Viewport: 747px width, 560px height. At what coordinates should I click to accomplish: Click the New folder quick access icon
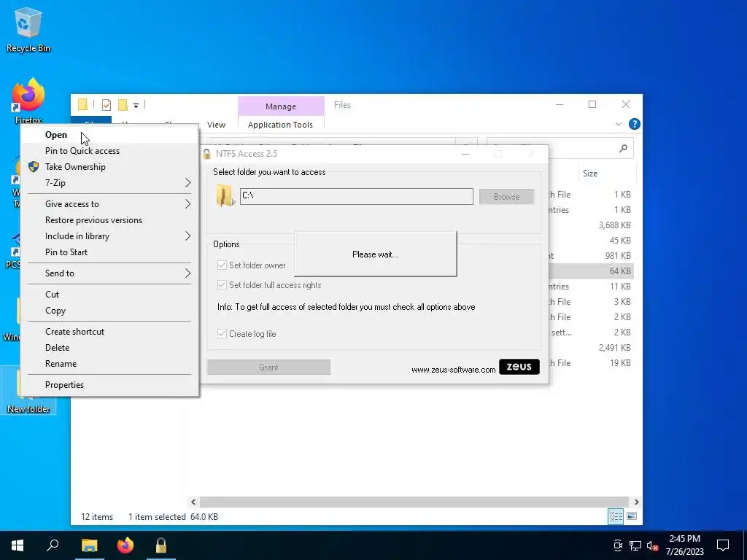tap(123, 105)
